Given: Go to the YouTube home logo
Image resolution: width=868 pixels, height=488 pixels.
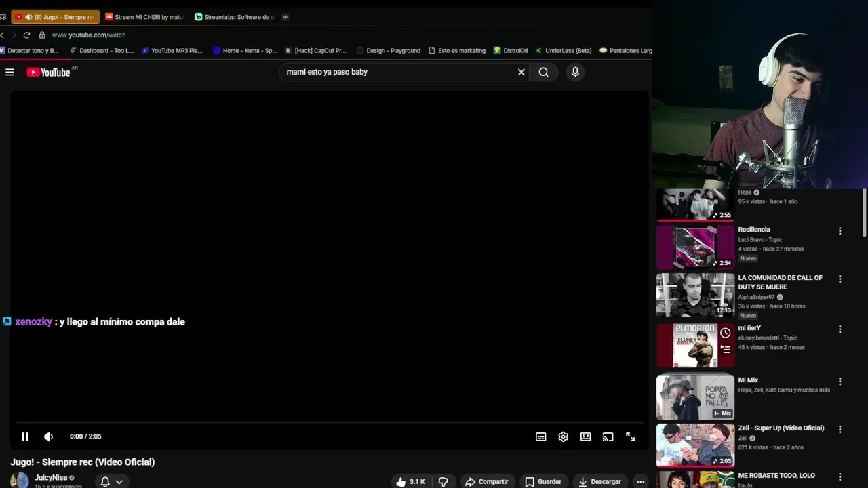Looking at the screenshot, I should click(49, 72).
